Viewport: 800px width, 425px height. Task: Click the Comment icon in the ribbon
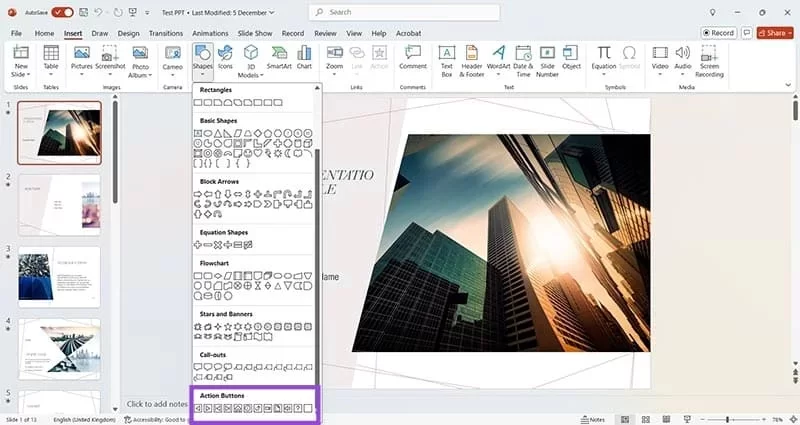coord(413,58)
